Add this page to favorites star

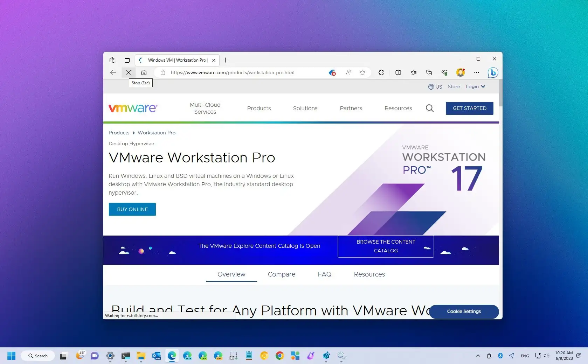tap(362, 72)
